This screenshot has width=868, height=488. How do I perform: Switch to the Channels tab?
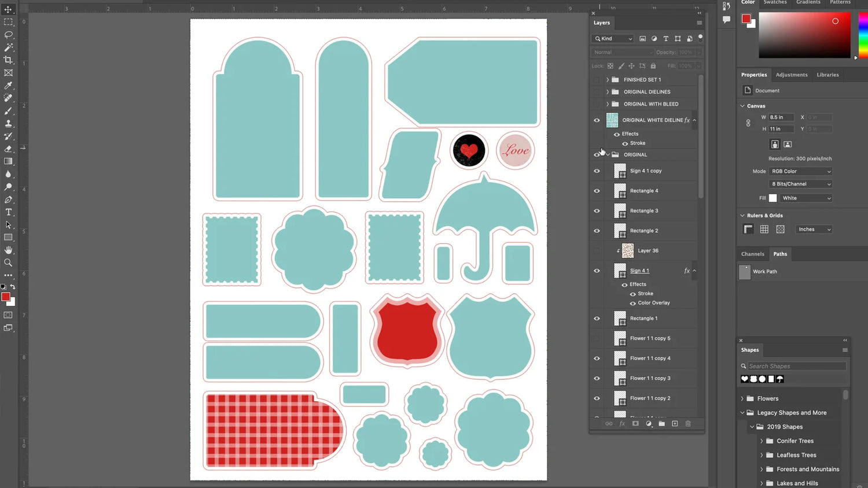(x=752, y=254)
